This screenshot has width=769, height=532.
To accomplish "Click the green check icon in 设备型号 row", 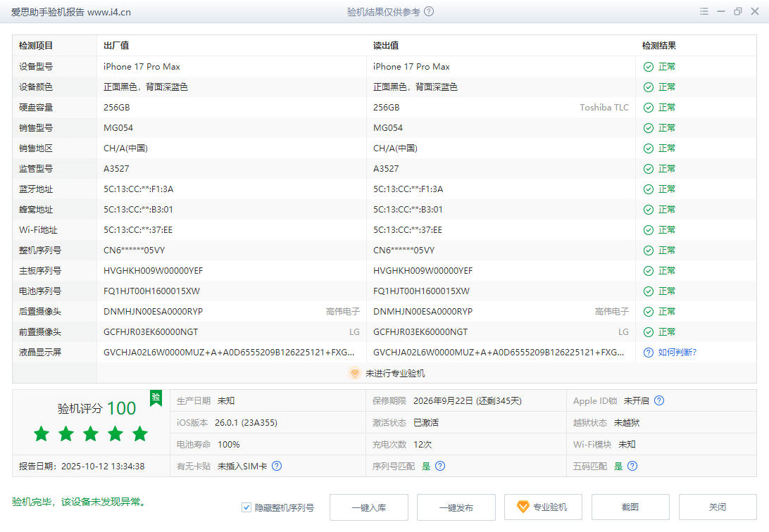I will [649, 67].
